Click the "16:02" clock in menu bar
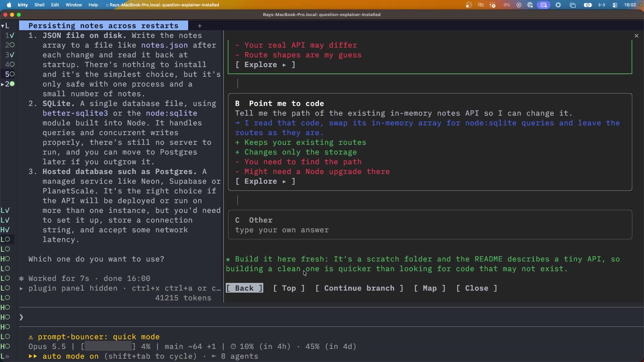Screen dimensions: 644x362 (x=630, y=5)
